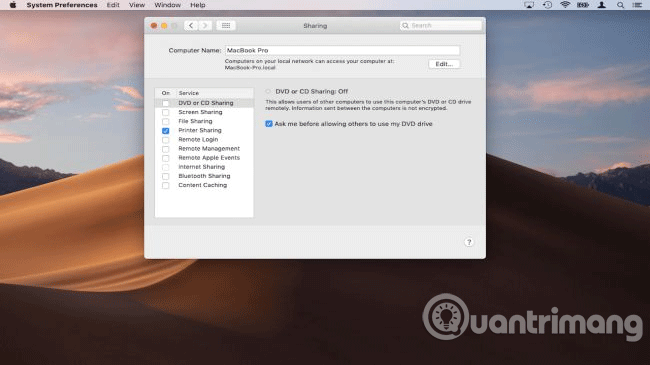Show all preferences grid icon
The image size is (650, 365).
(x=226, y=25)
